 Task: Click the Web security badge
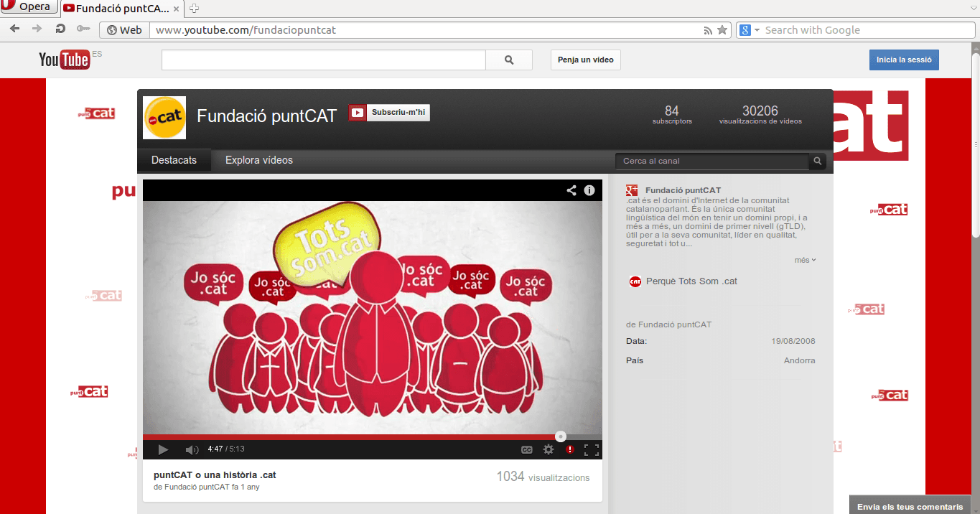point(124,30)
